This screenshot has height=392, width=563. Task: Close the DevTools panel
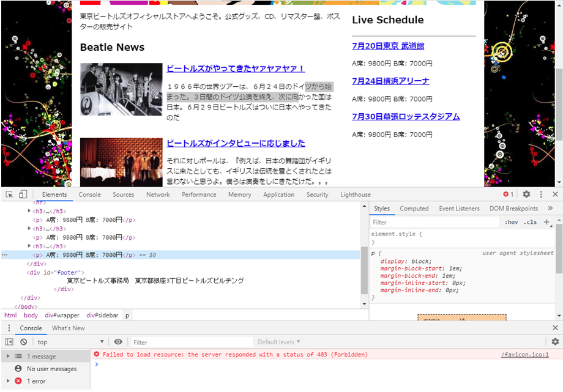(555, 194)
